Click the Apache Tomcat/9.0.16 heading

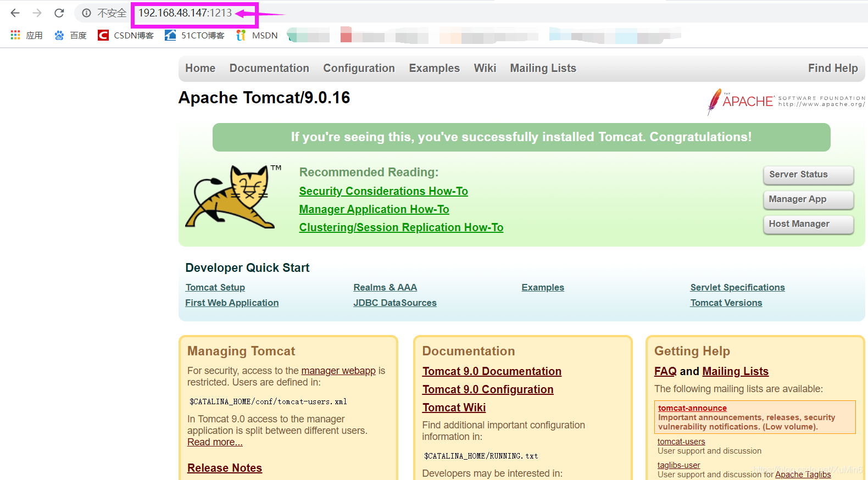click(x=264, y=98)
